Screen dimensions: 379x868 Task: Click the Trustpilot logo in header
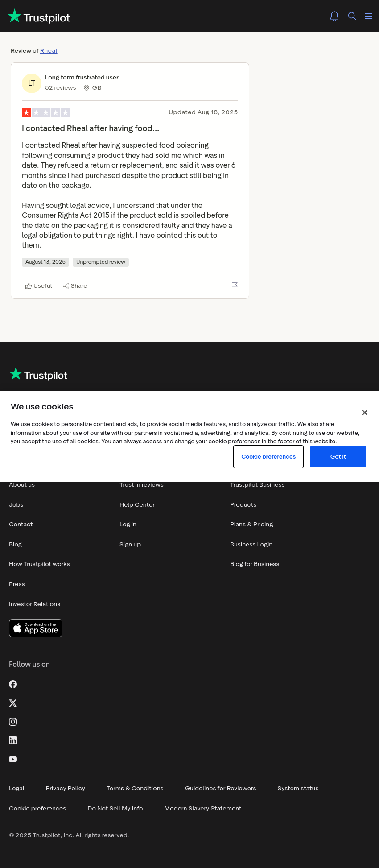[39, 17]
